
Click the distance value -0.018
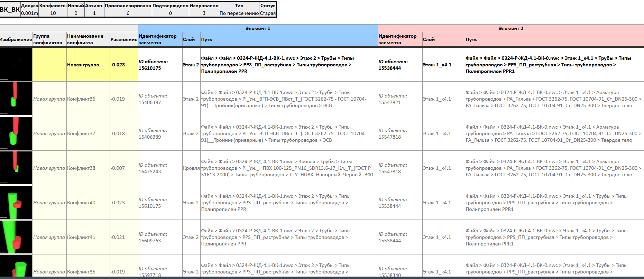pyautogui.click(x=118, y=133)
